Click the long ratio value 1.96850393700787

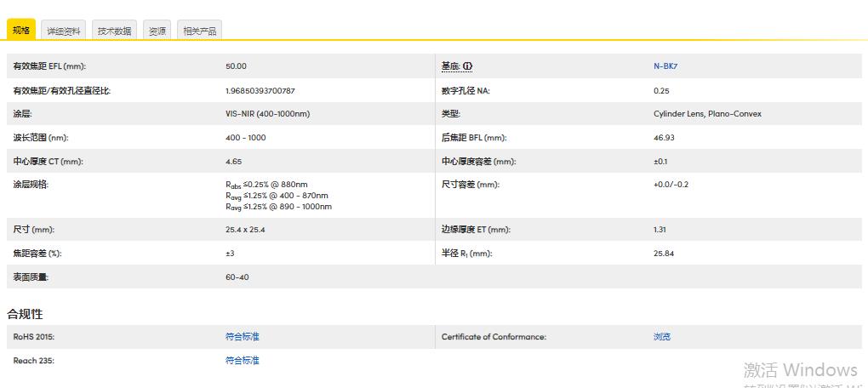point(260,90)
